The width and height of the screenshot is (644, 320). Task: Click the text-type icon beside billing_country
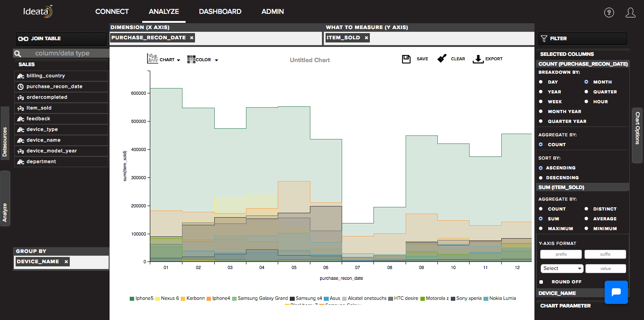[x=21, y=76]
